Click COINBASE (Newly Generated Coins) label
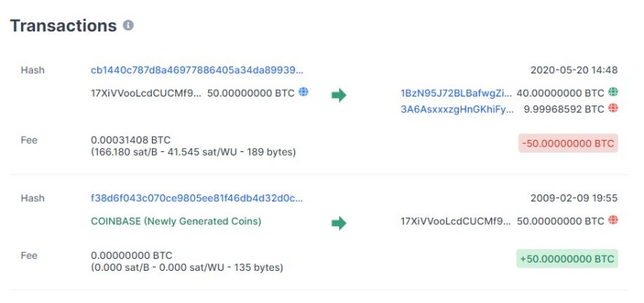The image size is (644, 303). pos(176,221)
